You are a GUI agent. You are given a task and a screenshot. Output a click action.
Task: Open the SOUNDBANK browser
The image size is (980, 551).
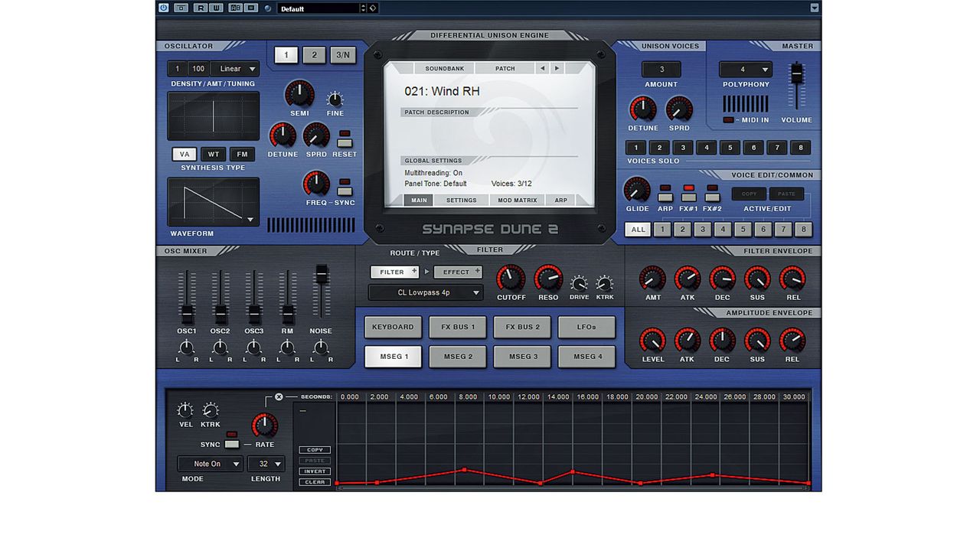445,68
